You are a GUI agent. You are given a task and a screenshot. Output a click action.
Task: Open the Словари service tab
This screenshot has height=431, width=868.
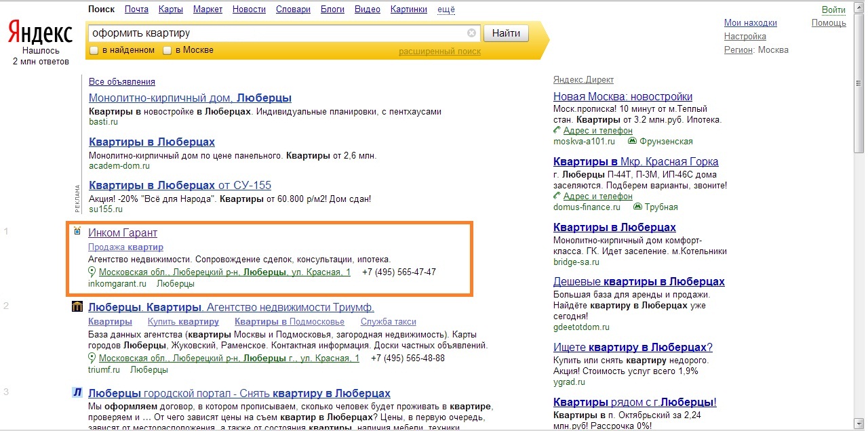point(293,9)
